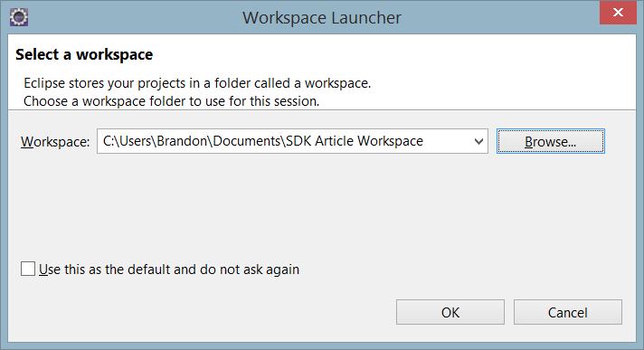Expand the Workspace path dropdown arrow
This screenshot has height=350, width=644.
(x=478, y=141)
